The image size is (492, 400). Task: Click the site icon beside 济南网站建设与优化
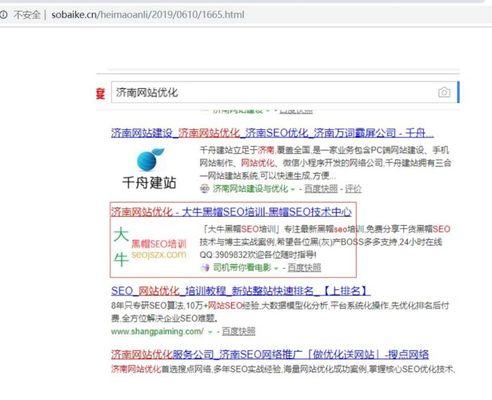204,189
